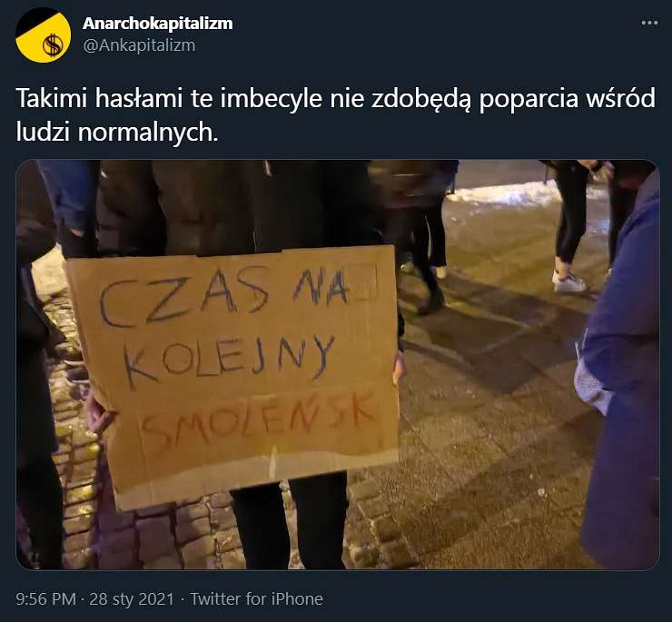The image size is (672, 622).
Task: Open the Twitter for iPhone source link
Action: [256, 599]
